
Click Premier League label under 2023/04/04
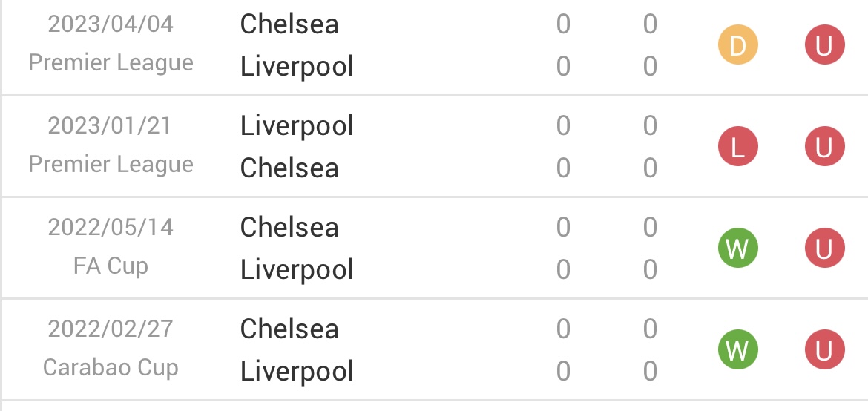[111, 63]
